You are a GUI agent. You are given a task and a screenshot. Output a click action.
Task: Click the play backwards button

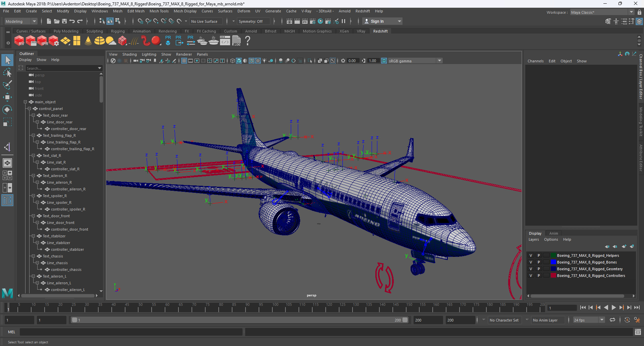606,307
